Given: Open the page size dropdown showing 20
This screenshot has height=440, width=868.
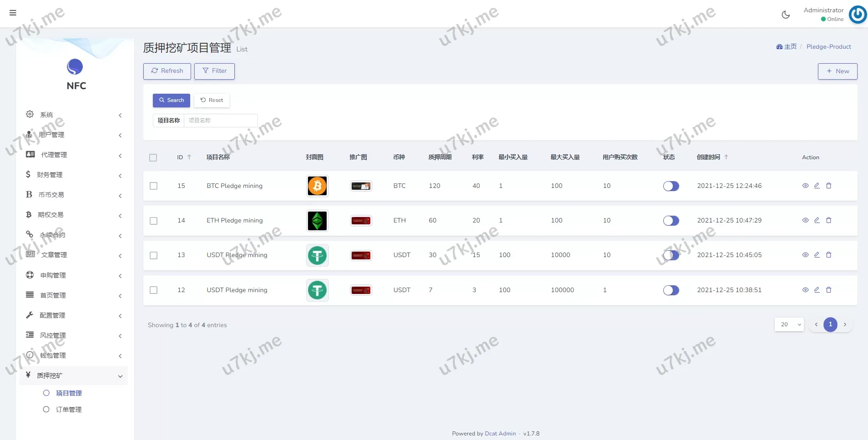Looking at the screenshot, I should click(x=789, y=324).
